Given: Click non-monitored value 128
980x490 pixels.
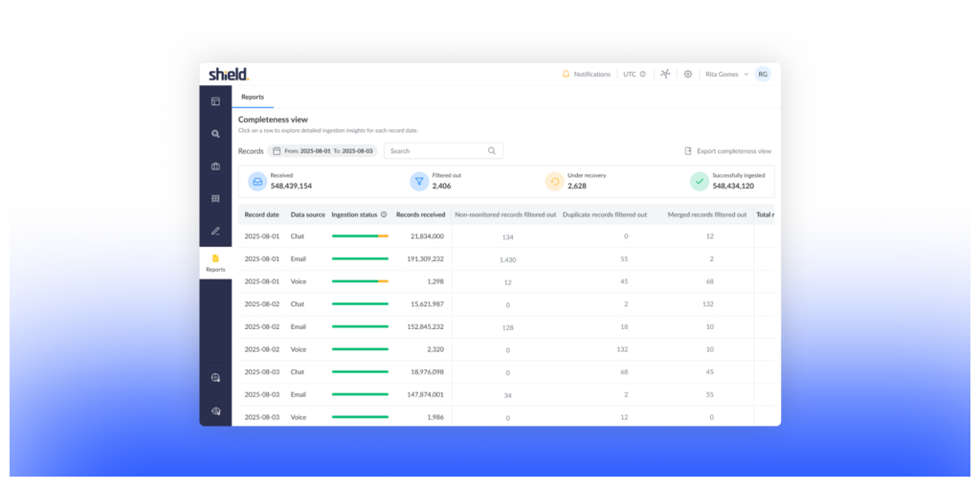Looking at the screenshot, I should tap(507, 327).
